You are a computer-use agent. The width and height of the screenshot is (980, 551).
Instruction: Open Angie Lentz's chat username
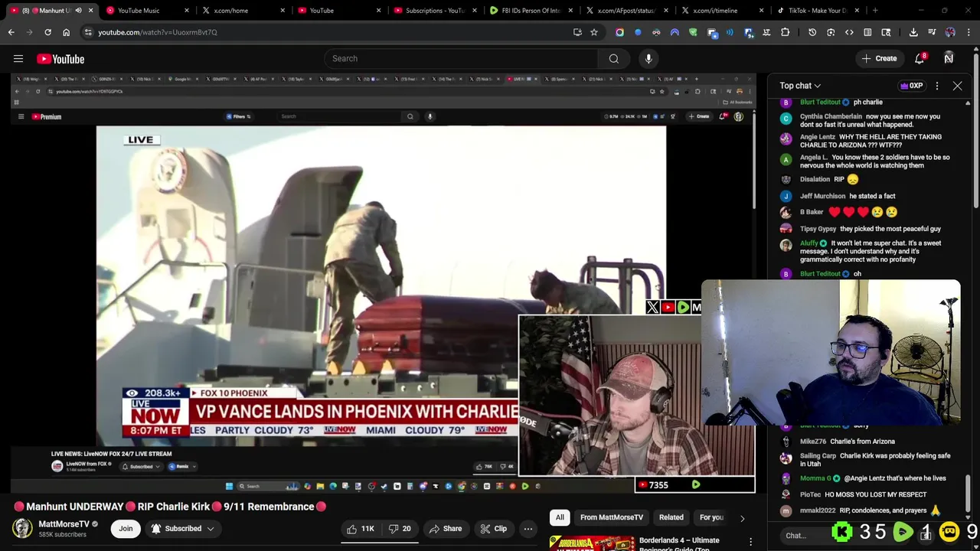[817, 137]
